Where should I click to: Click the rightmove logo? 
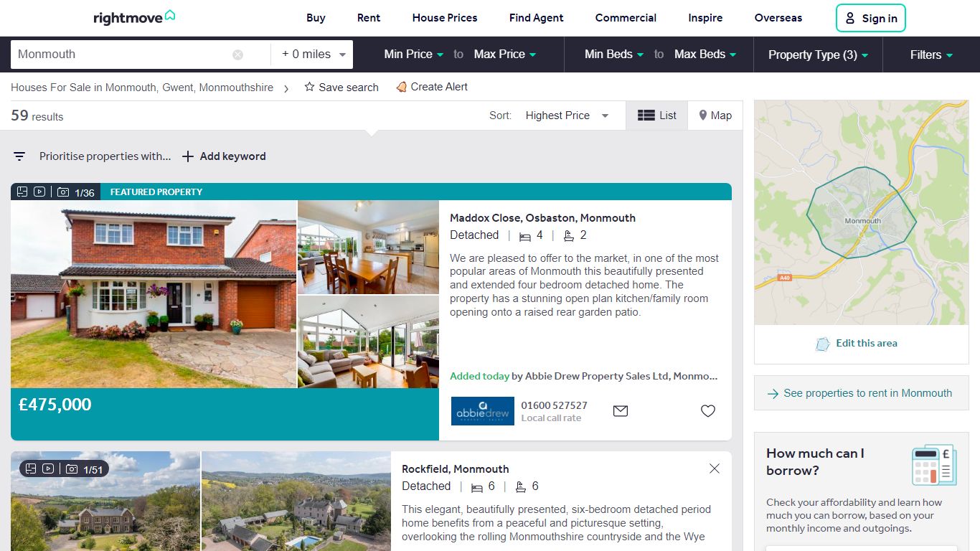[x=134, y=17]
